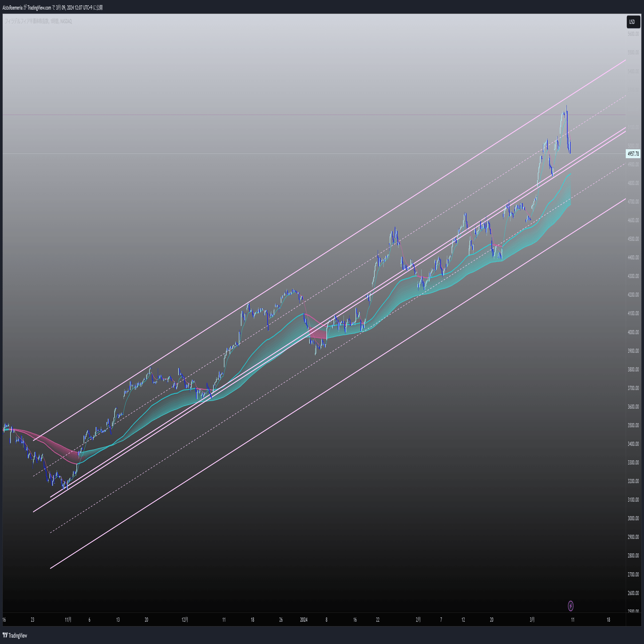Click the 2024 label on time axis
This screenshot has height=644, width=644.
[304, 620]
